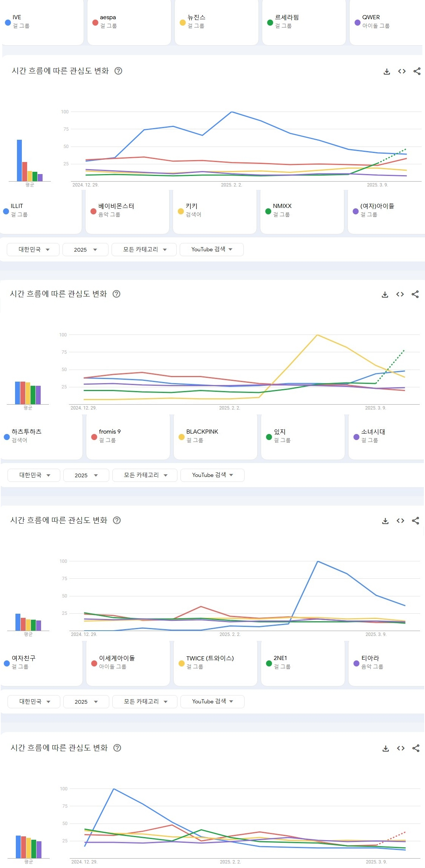Open embed code for the ILLIT comparison chart
Viewport: 425px width, 868px height.
[400, 294]
